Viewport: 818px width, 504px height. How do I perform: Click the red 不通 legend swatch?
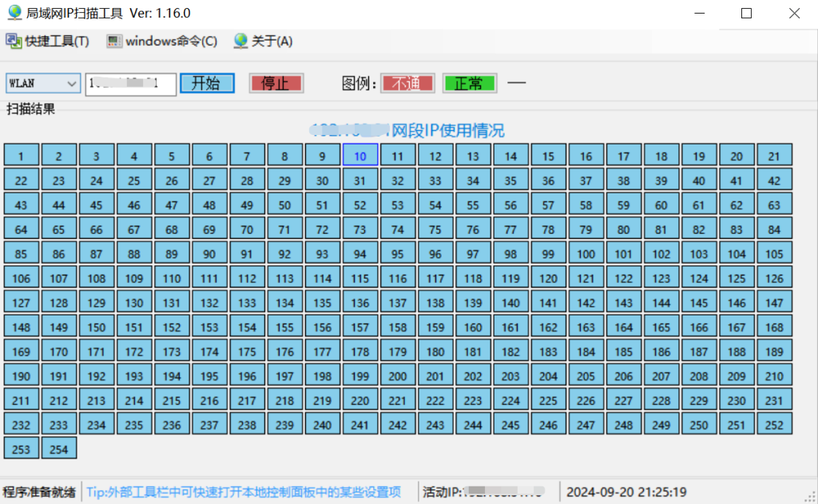[x=407, y=84]
